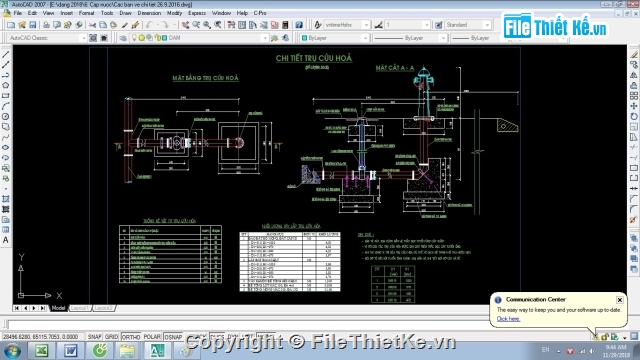Toggle ORTHO mode in status bar
This screenshot has width=640, height=360.
pos(131,337)
